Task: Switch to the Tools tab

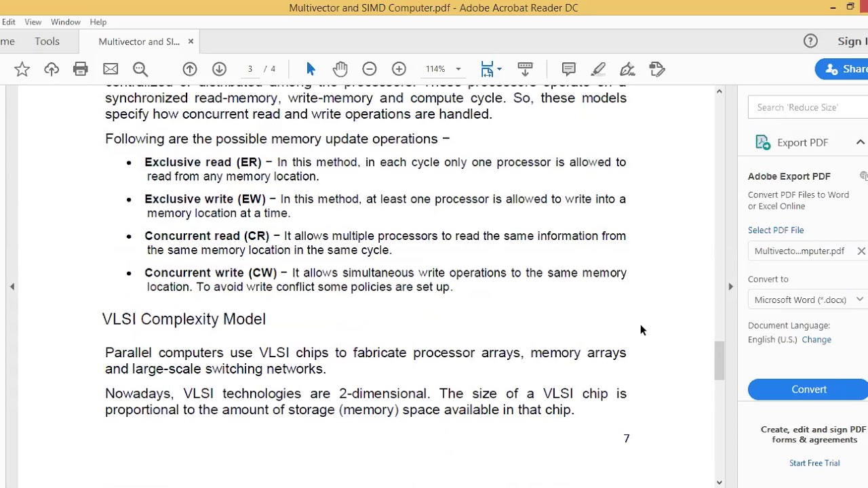Action: click(47, 41)
